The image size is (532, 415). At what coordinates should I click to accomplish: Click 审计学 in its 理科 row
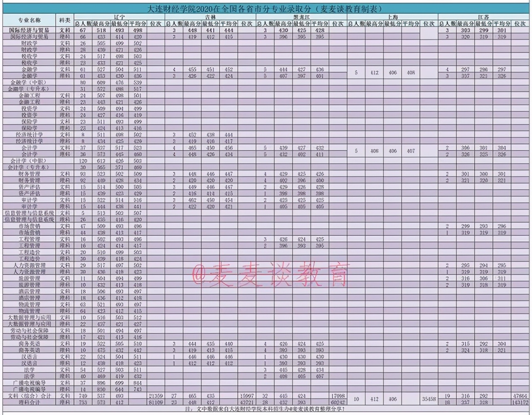point(30,206)
